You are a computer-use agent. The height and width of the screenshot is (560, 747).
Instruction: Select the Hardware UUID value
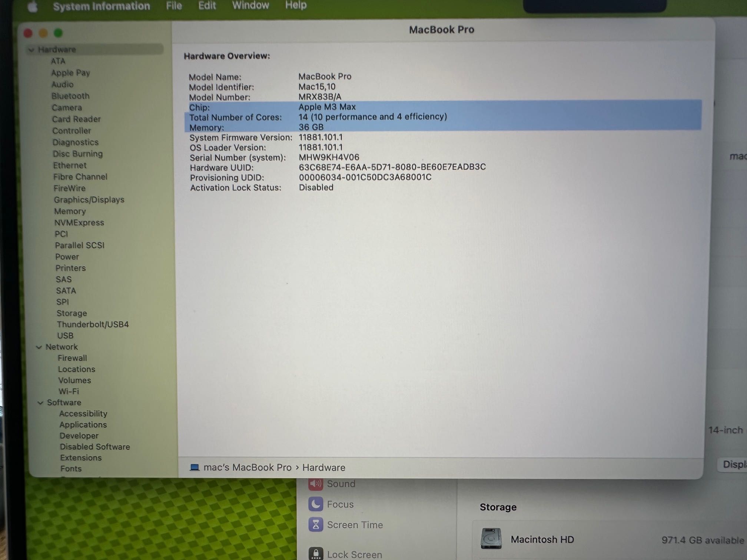392,167
